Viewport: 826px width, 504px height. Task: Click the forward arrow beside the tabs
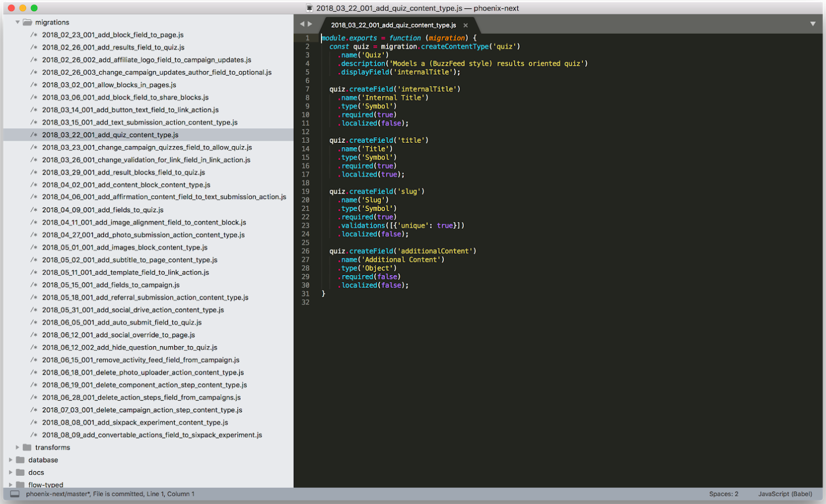(310, 24)
